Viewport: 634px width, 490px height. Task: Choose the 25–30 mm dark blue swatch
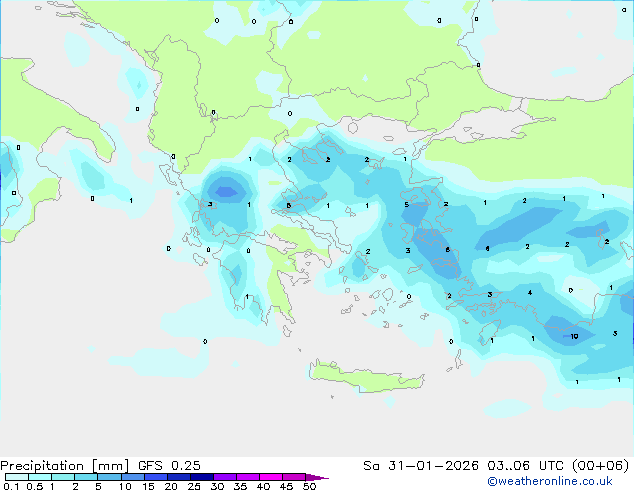(x=201, y=477)
